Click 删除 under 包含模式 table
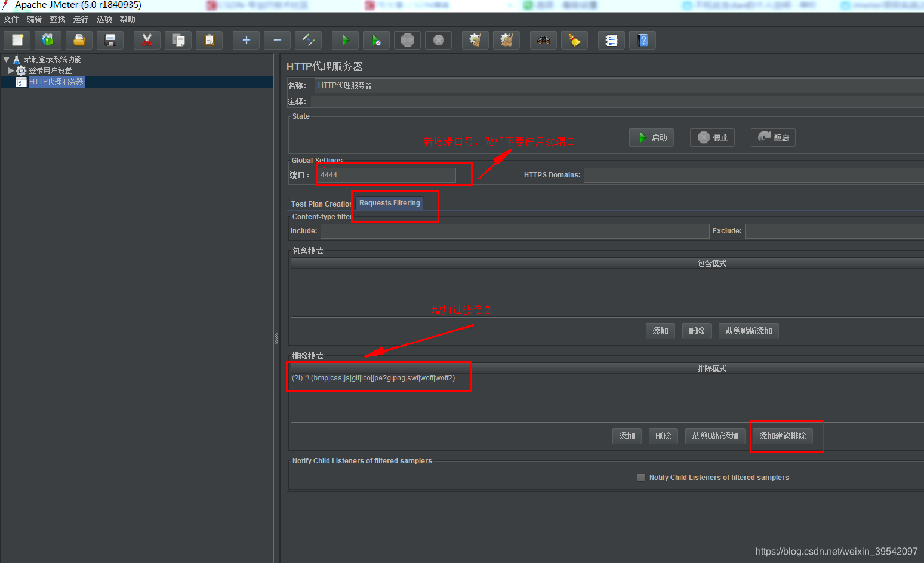924x563 pixels. [697, 331]
